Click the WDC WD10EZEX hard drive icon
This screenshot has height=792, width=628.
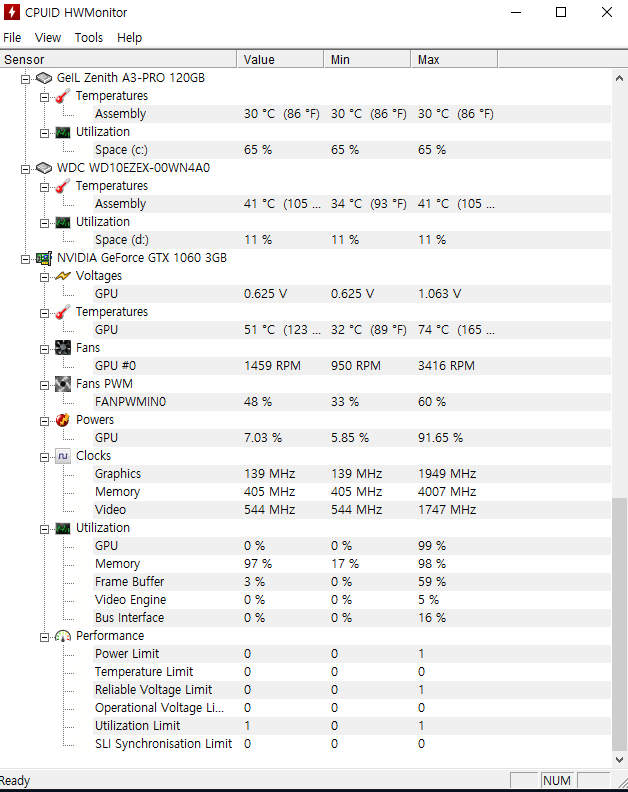pos(44,168)
